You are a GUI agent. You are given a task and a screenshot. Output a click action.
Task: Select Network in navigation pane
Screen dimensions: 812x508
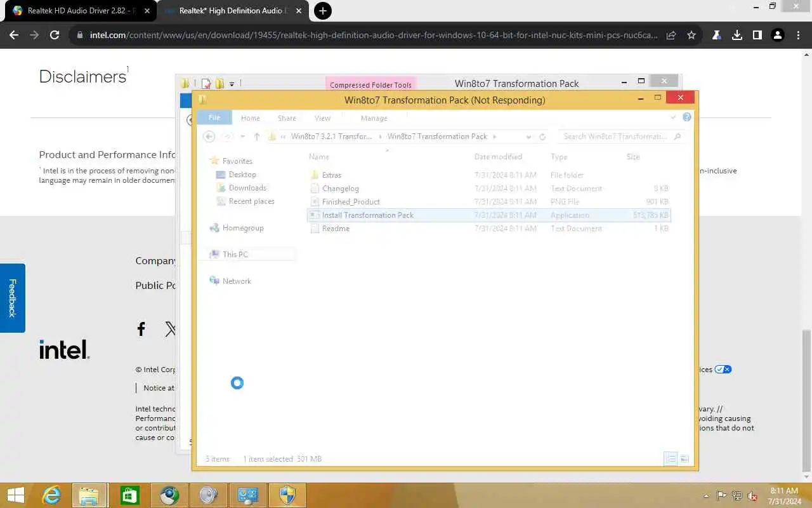(x=237, y=281)
